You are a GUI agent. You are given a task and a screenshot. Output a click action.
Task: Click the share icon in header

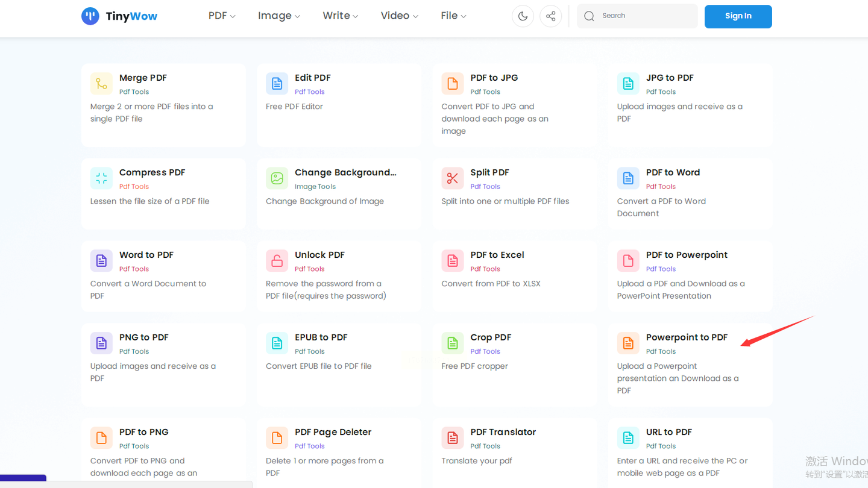click(x=550, y=16)
